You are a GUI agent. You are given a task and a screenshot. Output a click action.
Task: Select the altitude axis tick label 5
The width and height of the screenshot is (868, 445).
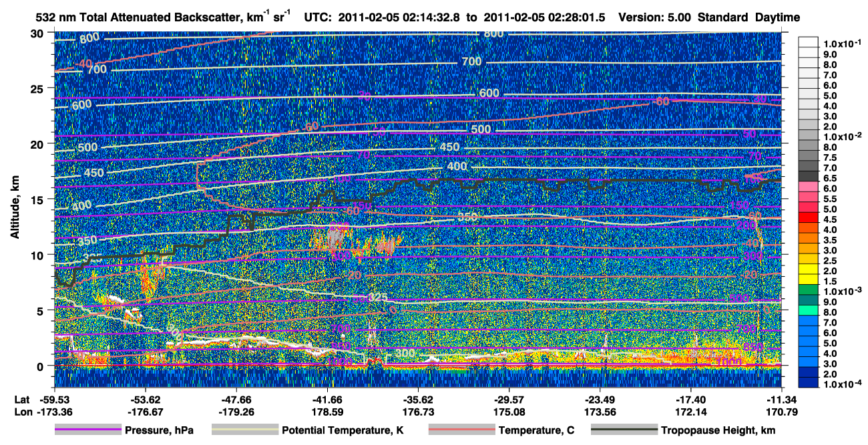click(x=41, y=310)
